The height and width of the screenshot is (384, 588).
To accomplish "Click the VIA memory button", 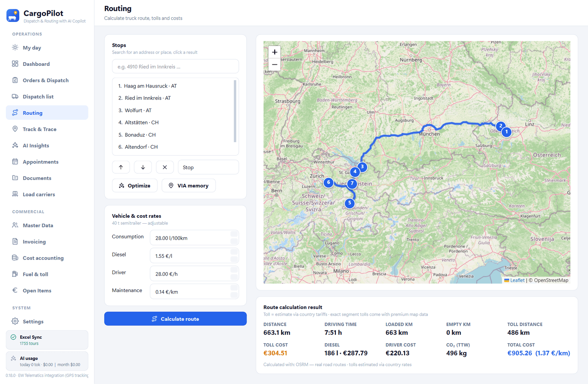I will (189, 185).
